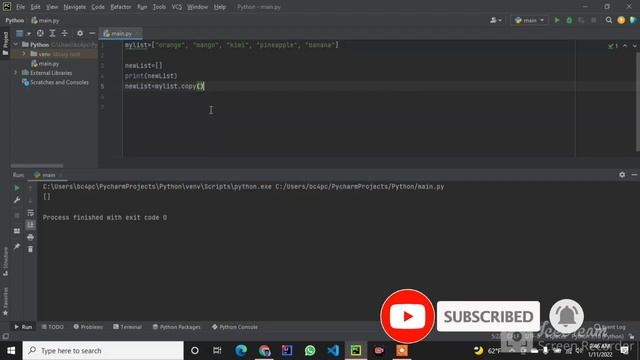Image resolution: width=640 pixels, height=360 pixels.
Task: Open the VCS menu
Action: 177,7
